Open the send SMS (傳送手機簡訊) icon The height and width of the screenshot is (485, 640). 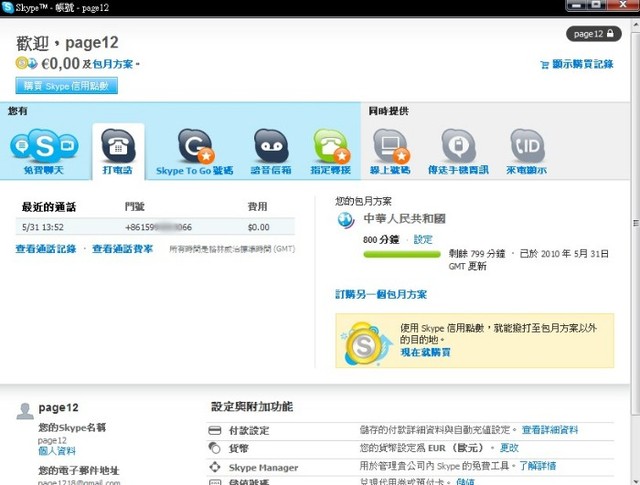[458, 146]
